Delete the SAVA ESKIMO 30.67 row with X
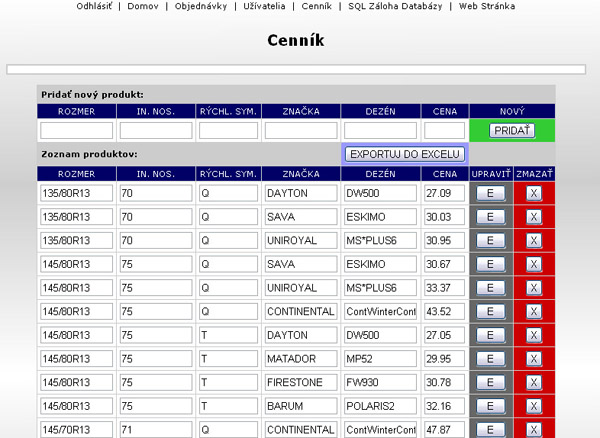Screen dimensions: 600x438 [x=534, y=264]
